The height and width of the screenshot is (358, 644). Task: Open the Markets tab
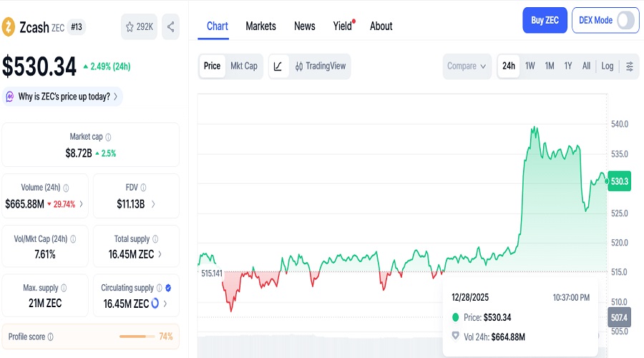pos(260,26)
